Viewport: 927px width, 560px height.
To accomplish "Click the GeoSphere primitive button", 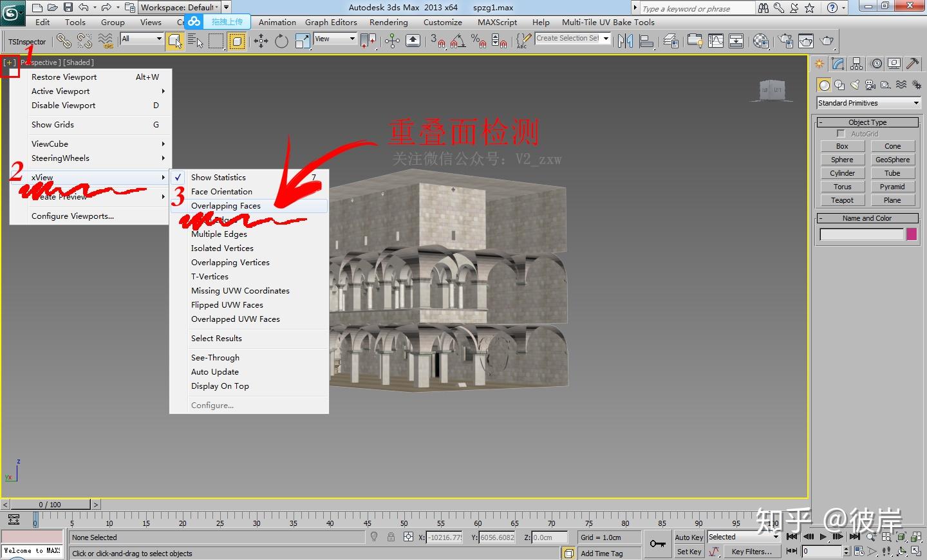I will tap(892, 160).
